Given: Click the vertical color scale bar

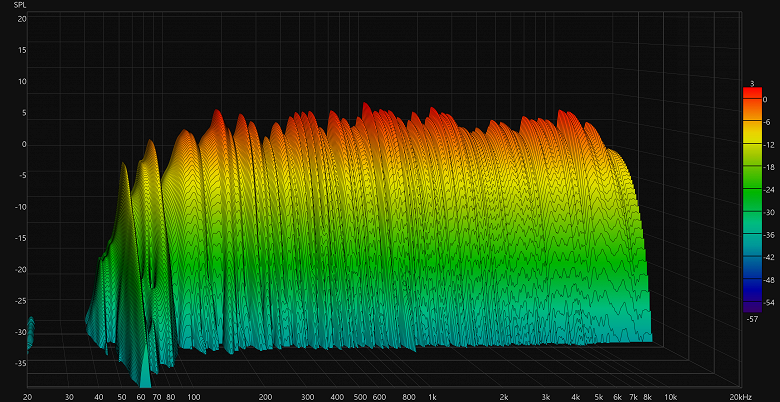Looking at the screenshot, I should pos(752,200).
